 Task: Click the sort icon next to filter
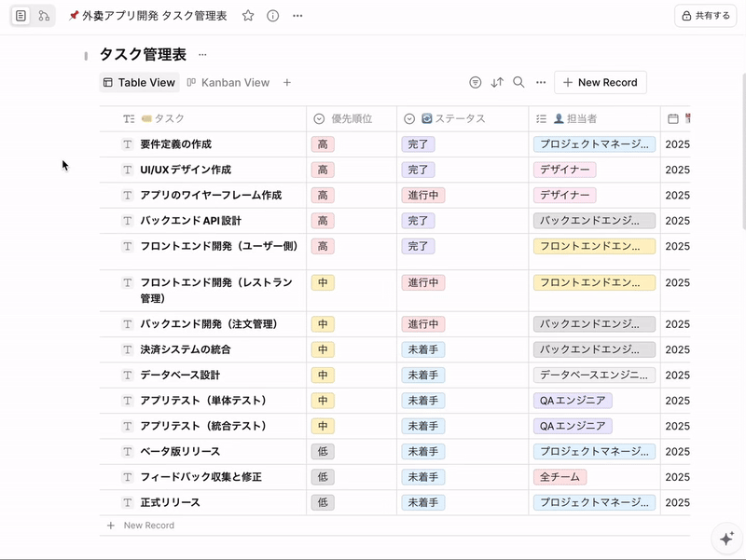pyautogui.click(x=497, y=82)
